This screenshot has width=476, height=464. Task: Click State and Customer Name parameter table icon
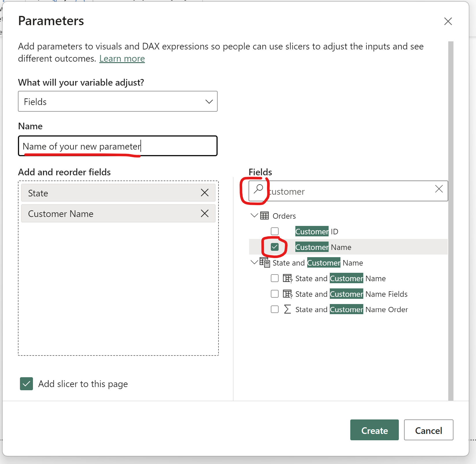(264, 262)
